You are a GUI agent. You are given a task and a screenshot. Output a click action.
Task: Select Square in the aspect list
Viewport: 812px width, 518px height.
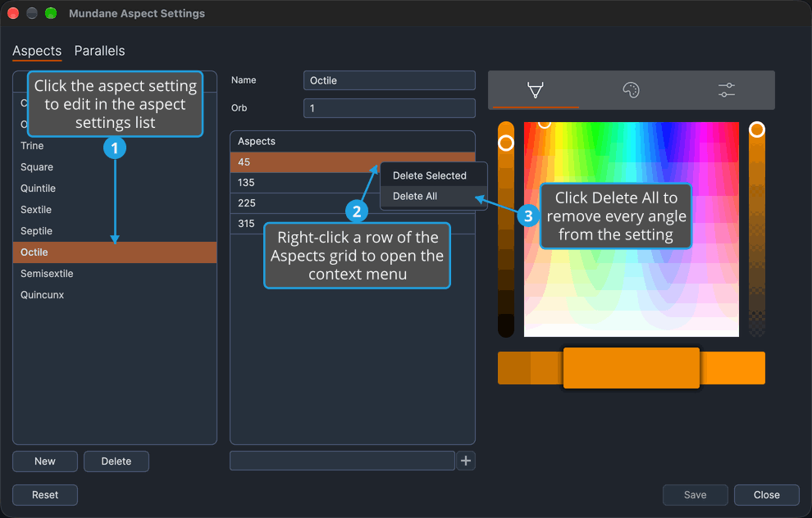tap(115, 167)
